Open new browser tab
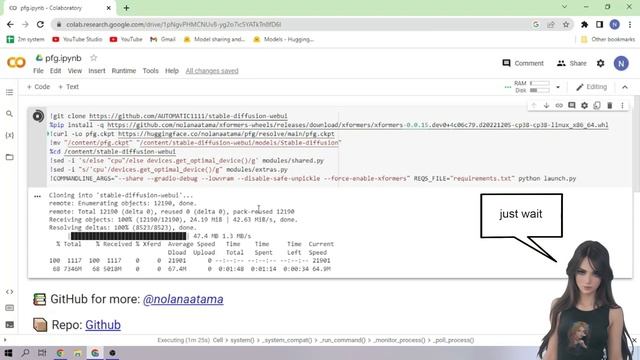The width and height of the screenshot is (640, 360). coord(127,8)
